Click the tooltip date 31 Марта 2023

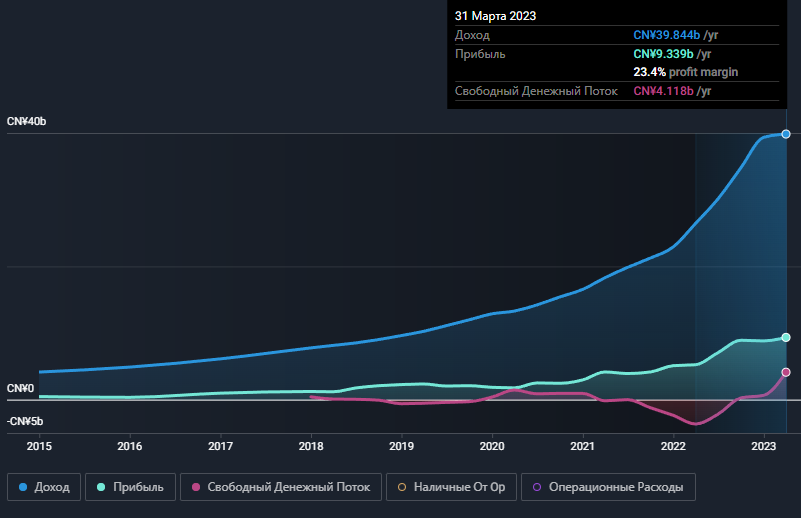click(496, 16)
